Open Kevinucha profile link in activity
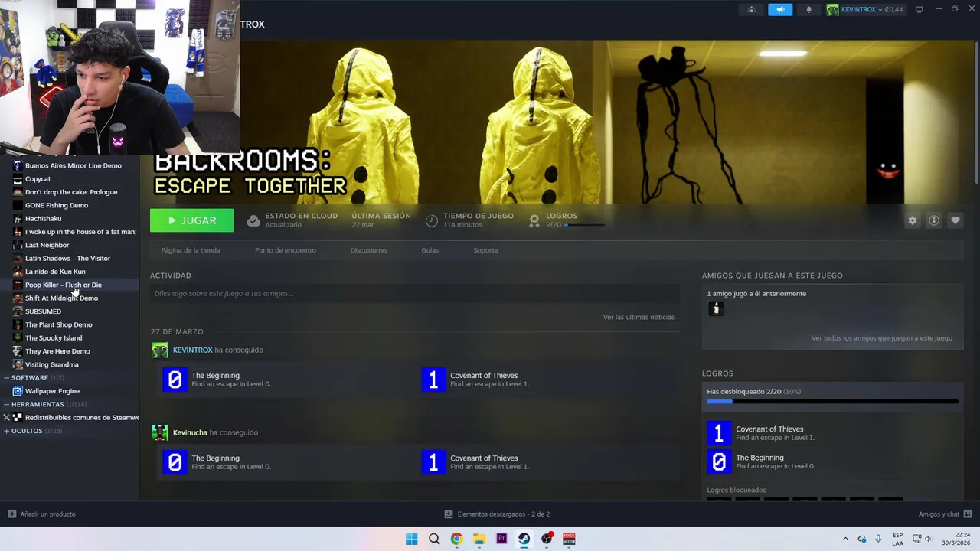980x551 pixels. [190, 432]
